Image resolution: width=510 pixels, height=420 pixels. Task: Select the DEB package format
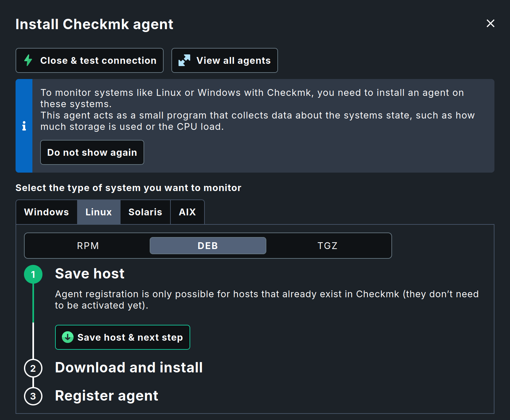pos(208,245)
